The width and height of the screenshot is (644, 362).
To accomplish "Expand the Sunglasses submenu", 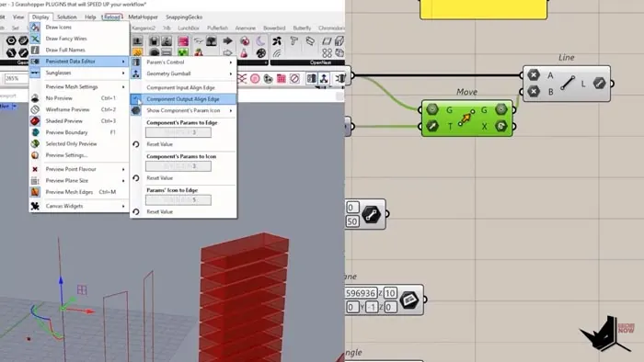I will (79, 73).
